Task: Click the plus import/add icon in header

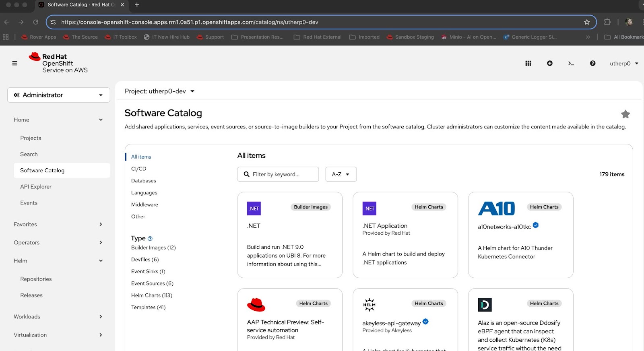Action: click(x=549, y=63)
